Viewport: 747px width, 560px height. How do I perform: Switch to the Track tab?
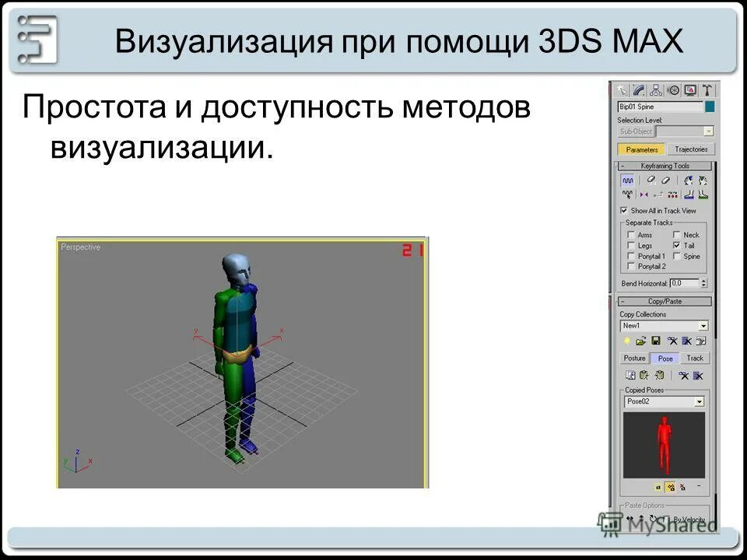(x=695, y=358)
